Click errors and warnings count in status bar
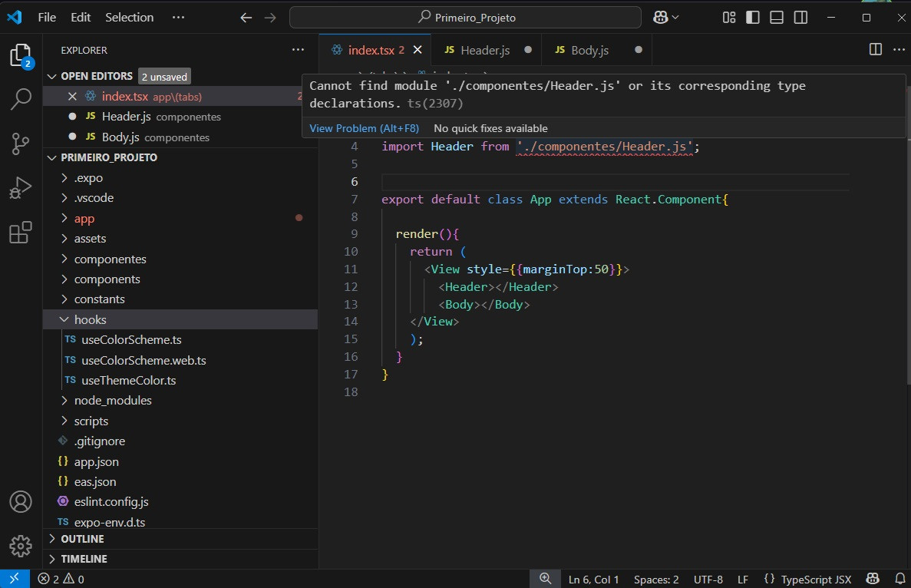The width and height of the screenshot is (911, 588). click(61, 579)
